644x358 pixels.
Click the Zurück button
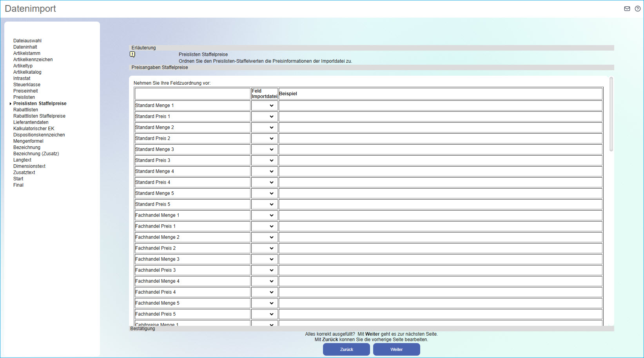(x=346, y=349)
